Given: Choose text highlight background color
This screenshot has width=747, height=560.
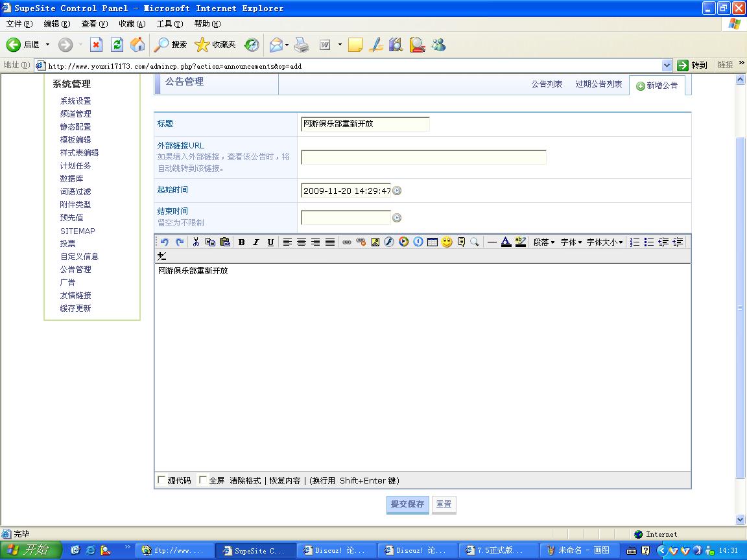Looking at the screenshot, I should click(x=520, y=242).
